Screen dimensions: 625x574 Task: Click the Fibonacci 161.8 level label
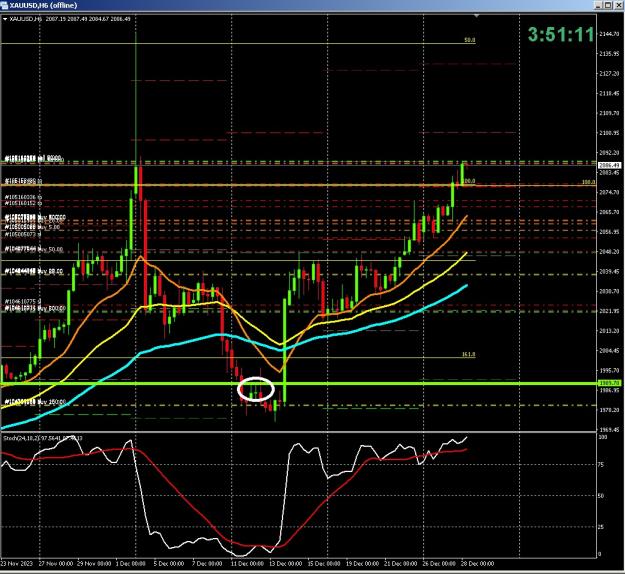point(469,354)
